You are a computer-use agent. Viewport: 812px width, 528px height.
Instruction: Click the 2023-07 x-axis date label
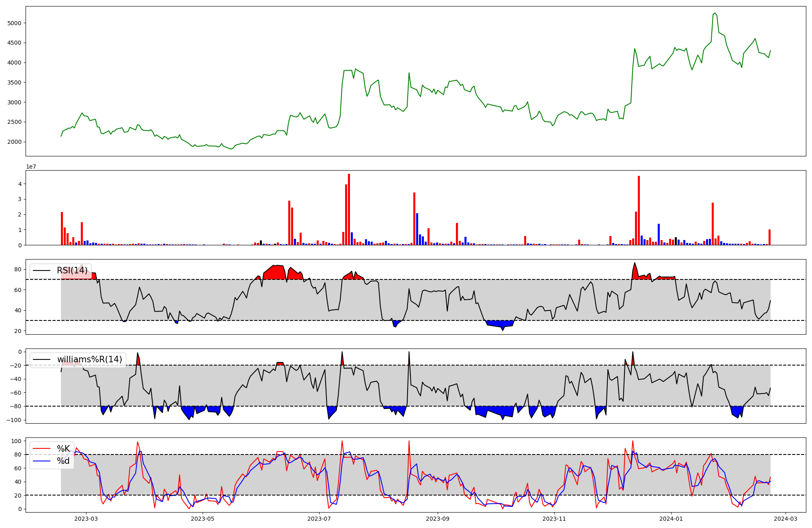[320, 519]
